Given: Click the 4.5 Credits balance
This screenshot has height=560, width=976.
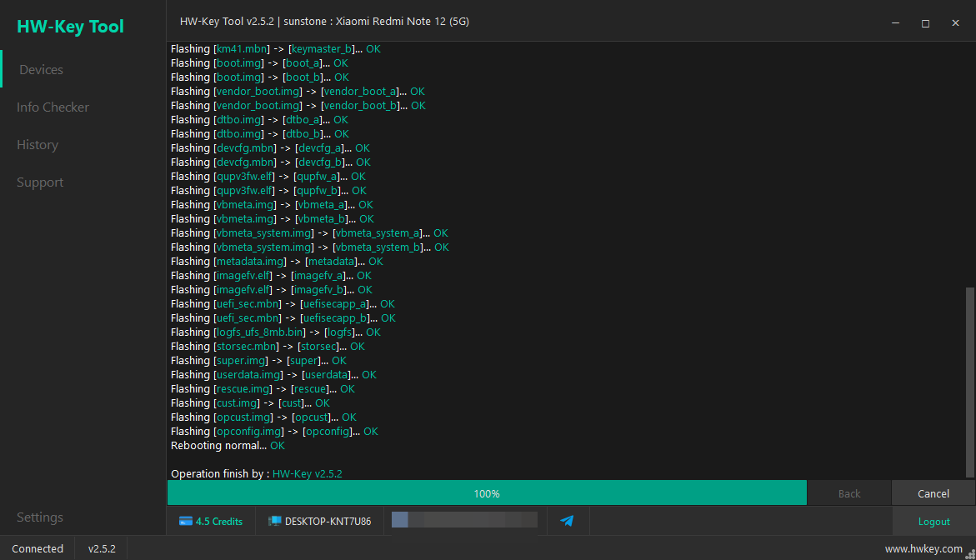Looking at the screenshot, I should (211, 522).
